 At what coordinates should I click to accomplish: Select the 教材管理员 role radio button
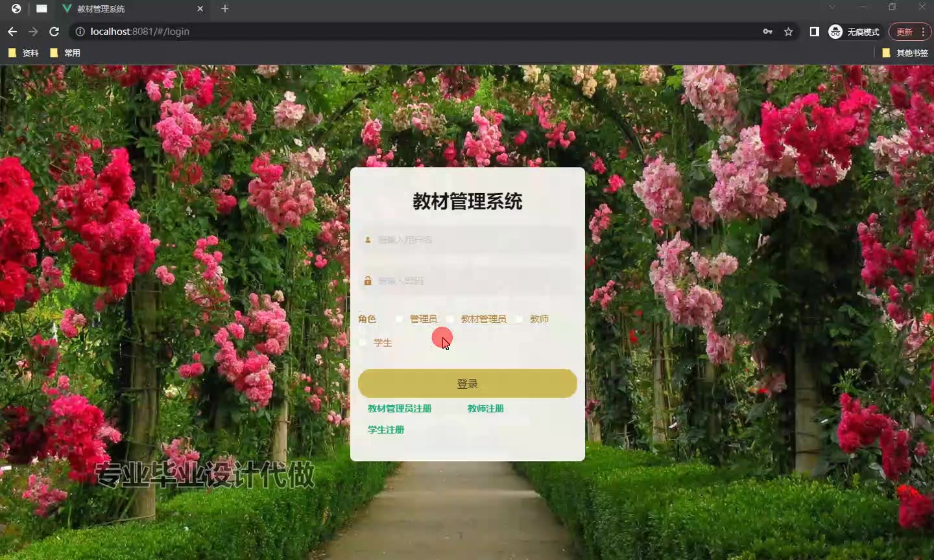coord(450,319)
